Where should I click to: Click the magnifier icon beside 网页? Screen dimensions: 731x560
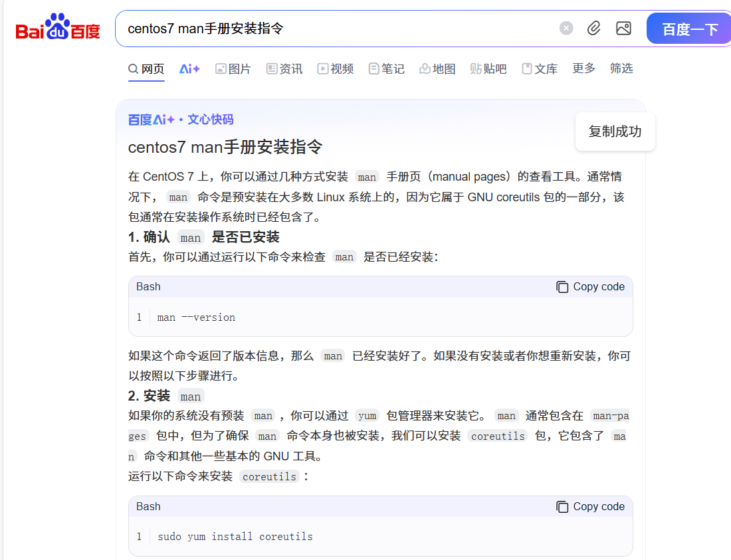[x=134, y=69]
